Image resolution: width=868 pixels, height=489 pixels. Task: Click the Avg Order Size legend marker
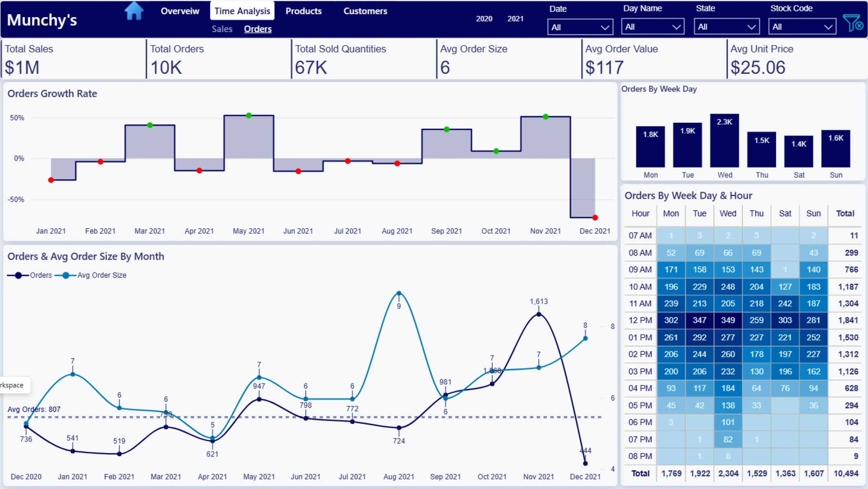coord(66,275)
